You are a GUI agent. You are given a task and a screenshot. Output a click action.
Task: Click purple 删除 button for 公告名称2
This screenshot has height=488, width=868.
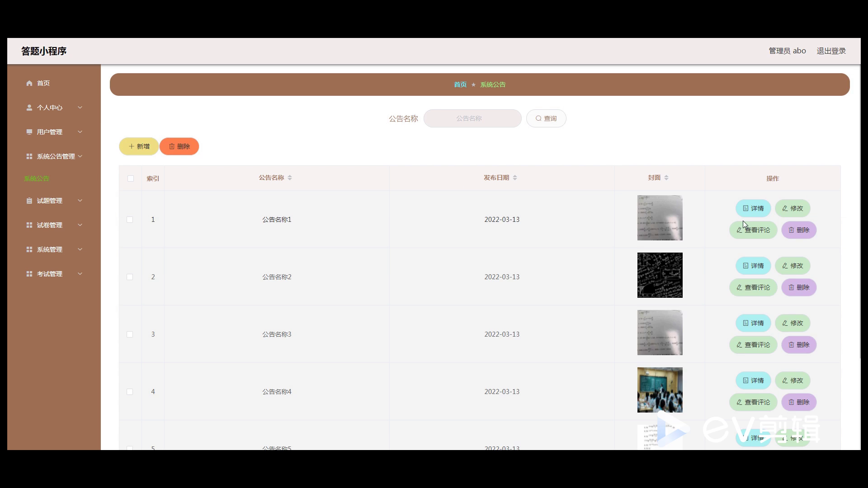(x=799, y=287)
